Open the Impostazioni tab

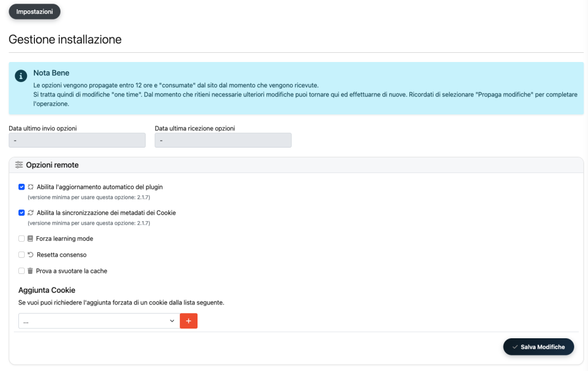coord(34,11)
